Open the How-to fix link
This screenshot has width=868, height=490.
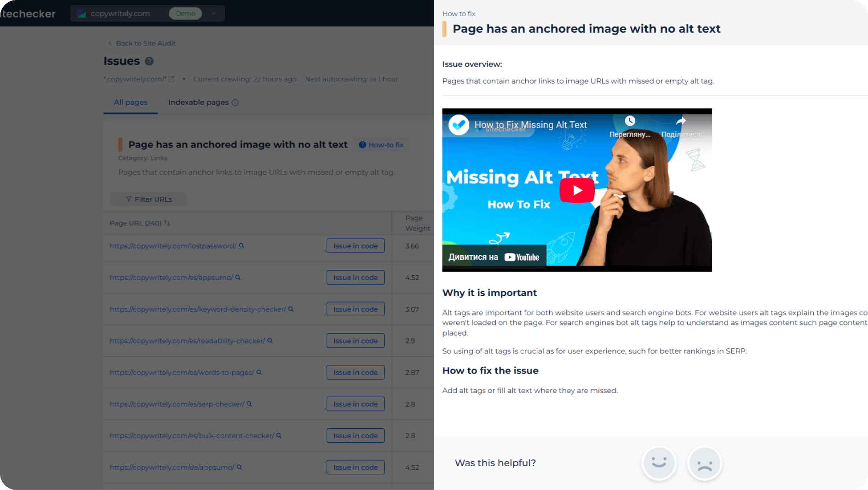381,145
